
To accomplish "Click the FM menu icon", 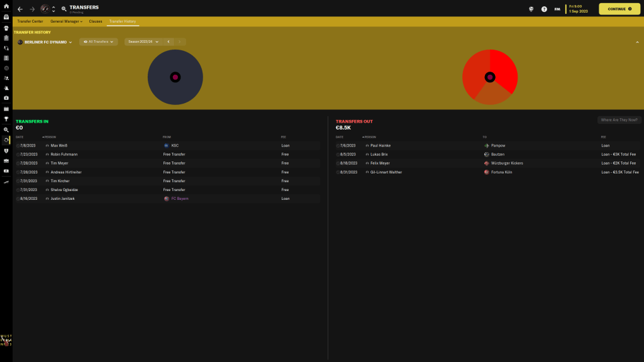I will pos(557,9).
